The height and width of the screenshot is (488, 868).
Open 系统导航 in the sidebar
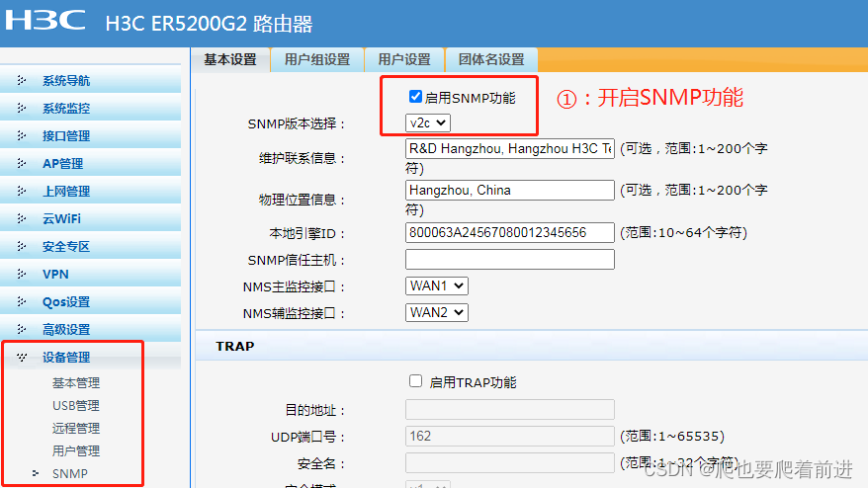point(66,81)
